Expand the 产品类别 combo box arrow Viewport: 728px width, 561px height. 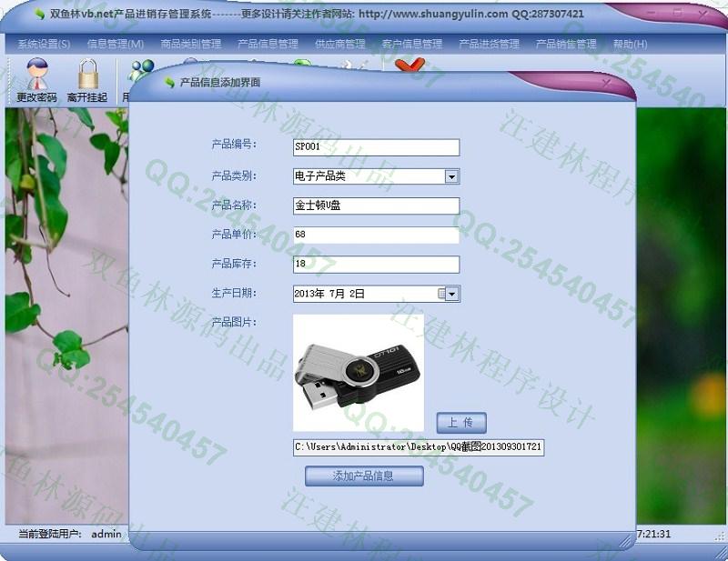tap(451, 176)
